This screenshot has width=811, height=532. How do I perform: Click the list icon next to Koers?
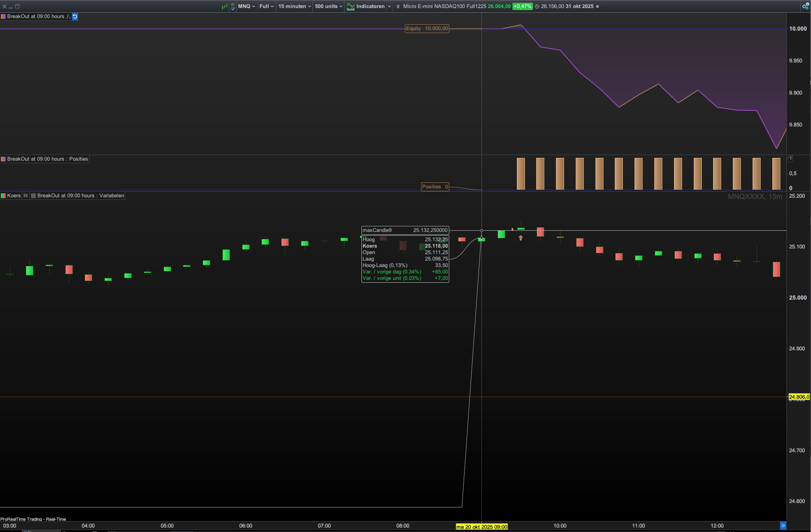point(26,196)
